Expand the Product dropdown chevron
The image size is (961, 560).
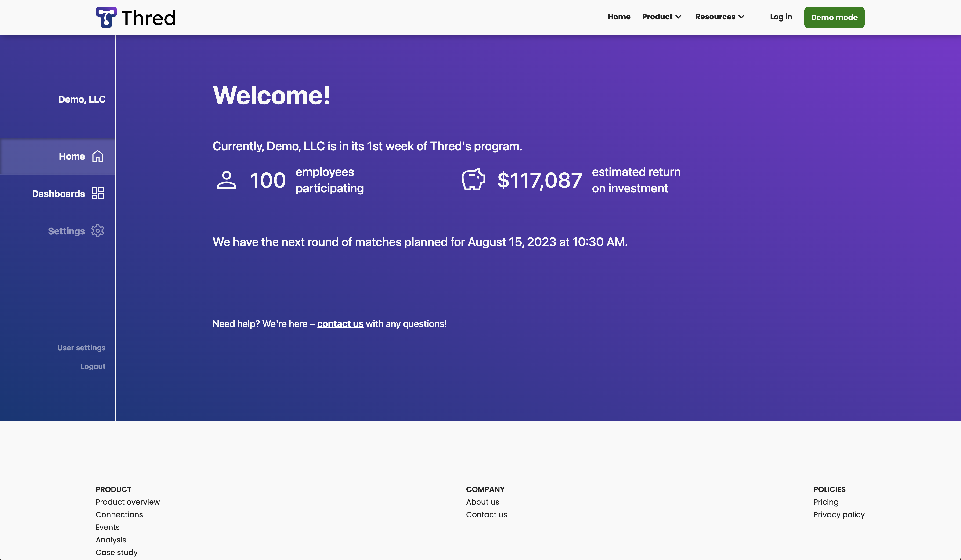pyautogui.click(x=678, y=17)
